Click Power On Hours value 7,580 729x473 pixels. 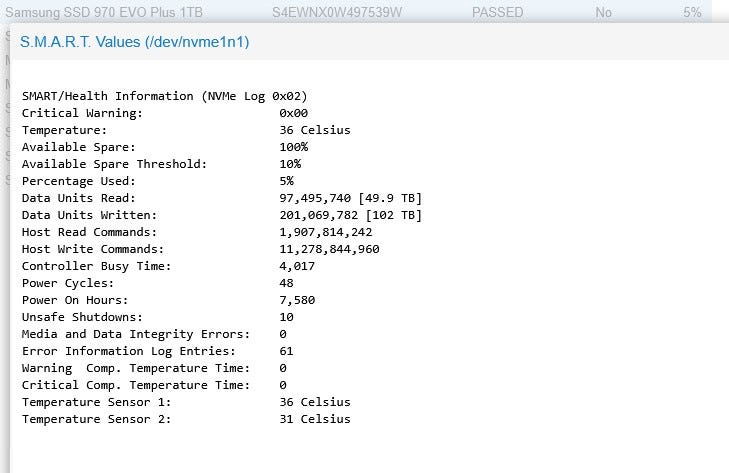(x=297, y=300)
